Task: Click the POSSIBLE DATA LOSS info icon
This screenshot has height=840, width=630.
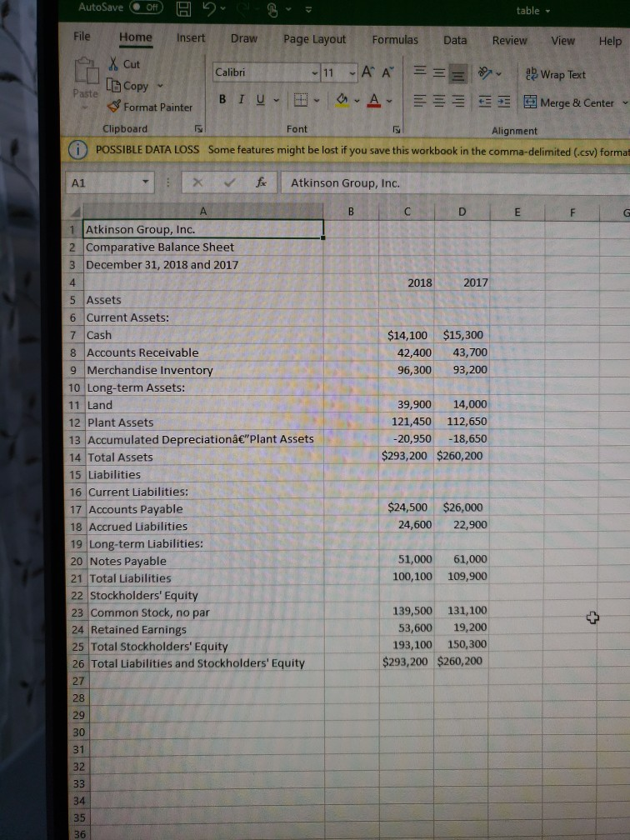Action: 78,150
